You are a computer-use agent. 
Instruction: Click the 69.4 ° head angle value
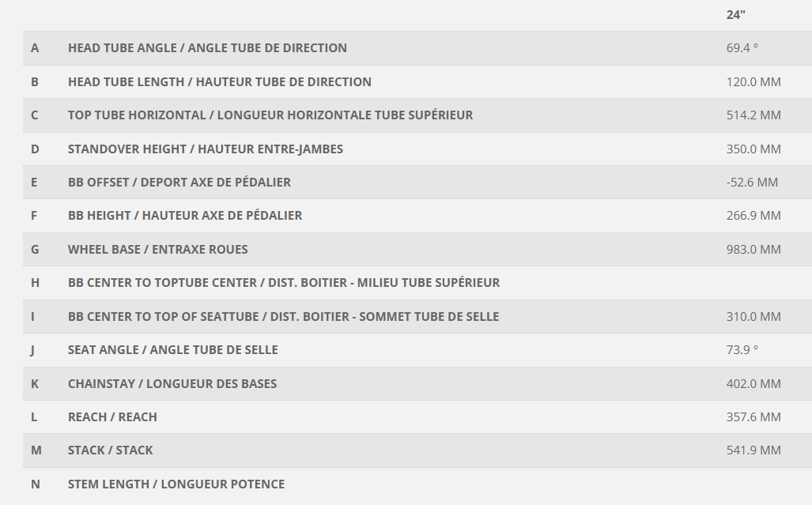point(742,48)
